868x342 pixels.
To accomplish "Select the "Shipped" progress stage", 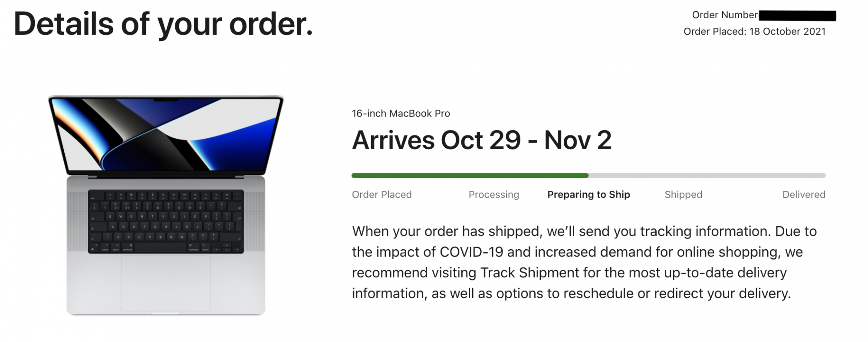I will coord(683,195).
